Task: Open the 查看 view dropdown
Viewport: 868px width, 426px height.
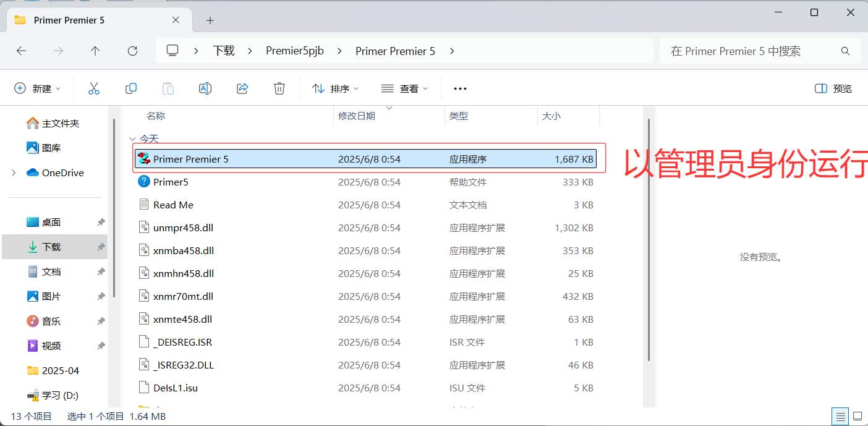Action: pos(405,88)
